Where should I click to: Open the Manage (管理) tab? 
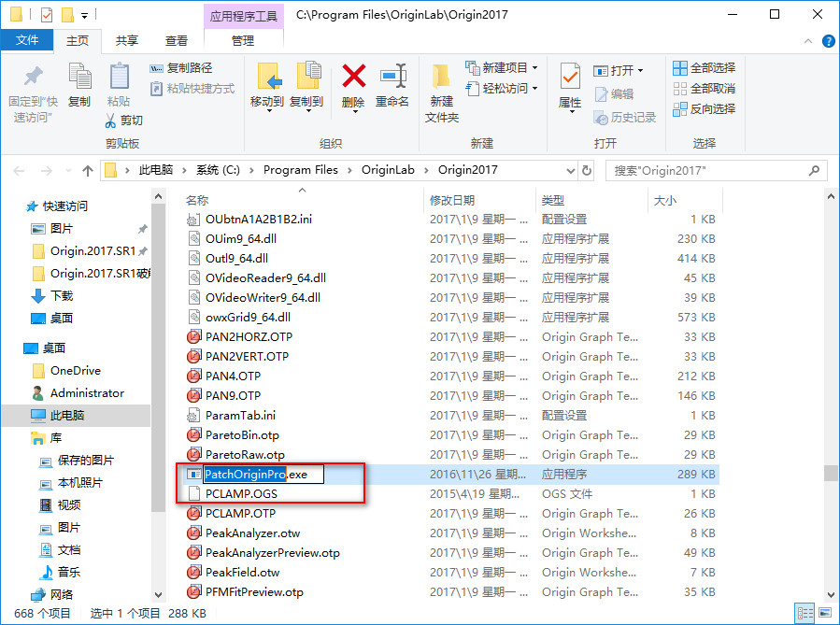[243, 41]
